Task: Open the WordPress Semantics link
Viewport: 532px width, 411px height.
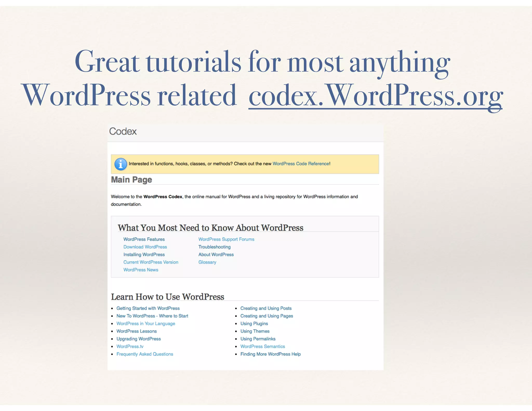Action: [x=263, y=346]
